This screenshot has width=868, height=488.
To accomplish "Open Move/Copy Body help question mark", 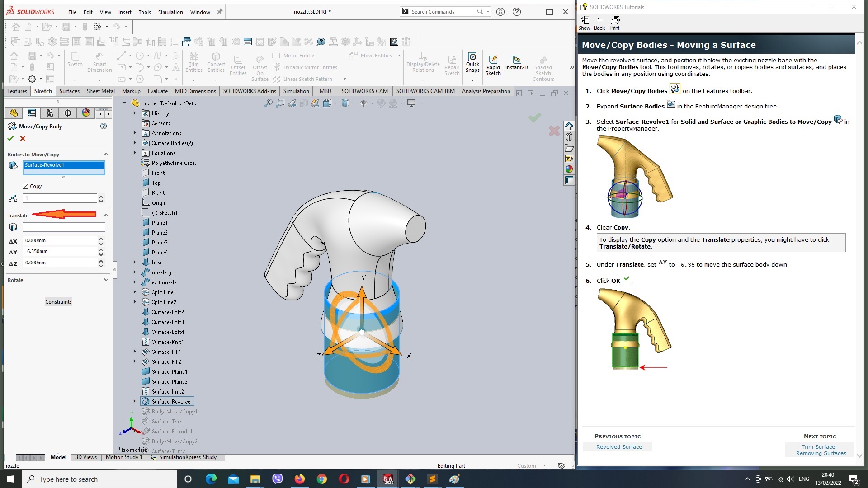I will point(104,127).
